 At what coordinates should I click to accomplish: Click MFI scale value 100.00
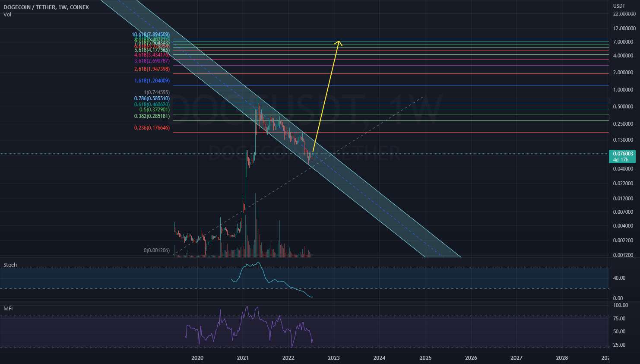click(620, 305)
